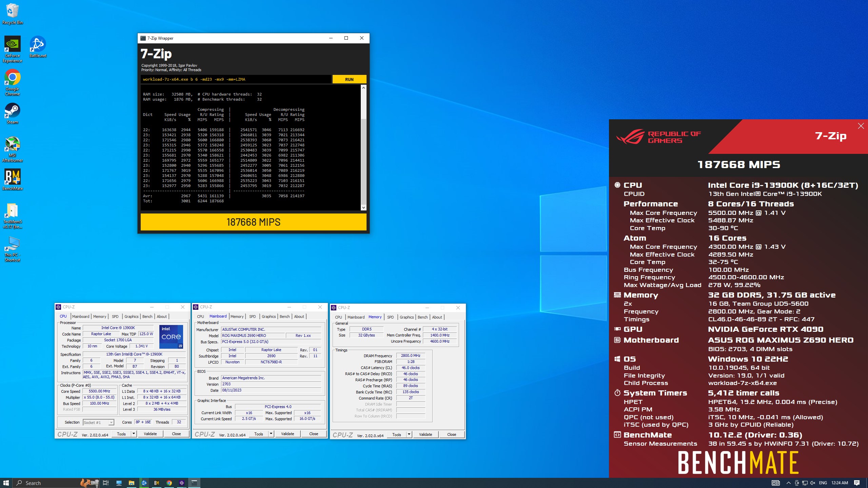Open CPU tab in right CPU-Z window
Image resolution: width=868 pixels, height=488 pixels.
338,317
